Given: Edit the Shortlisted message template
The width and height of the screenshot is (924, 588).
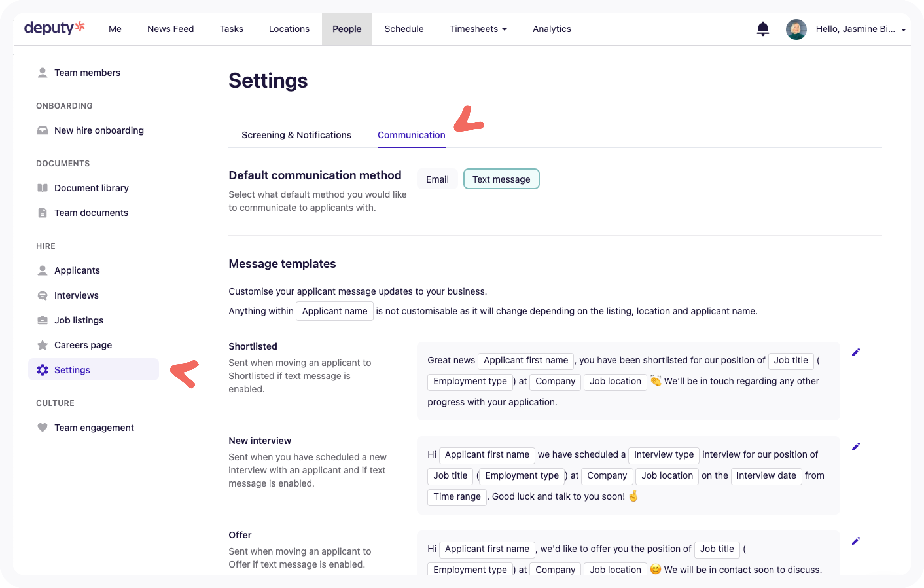Looking at the screenshot, I should (856, 353).
